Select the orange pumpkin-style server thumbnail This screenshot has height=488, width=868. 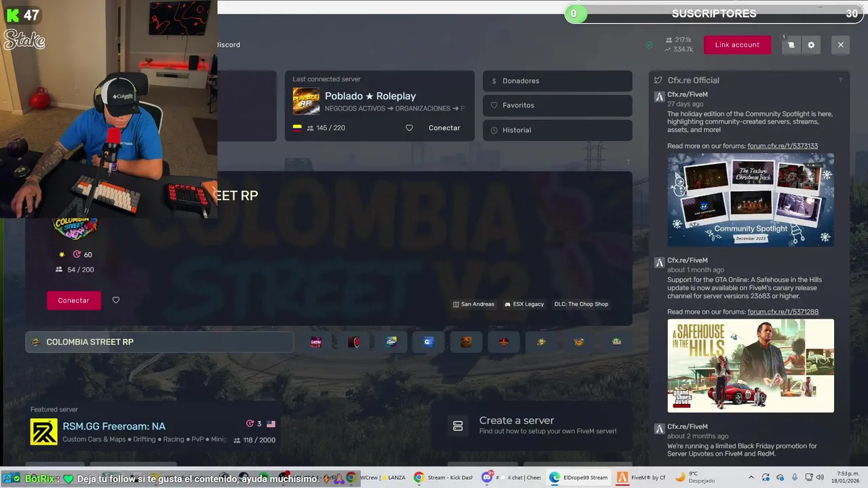(x=466, y=342)
